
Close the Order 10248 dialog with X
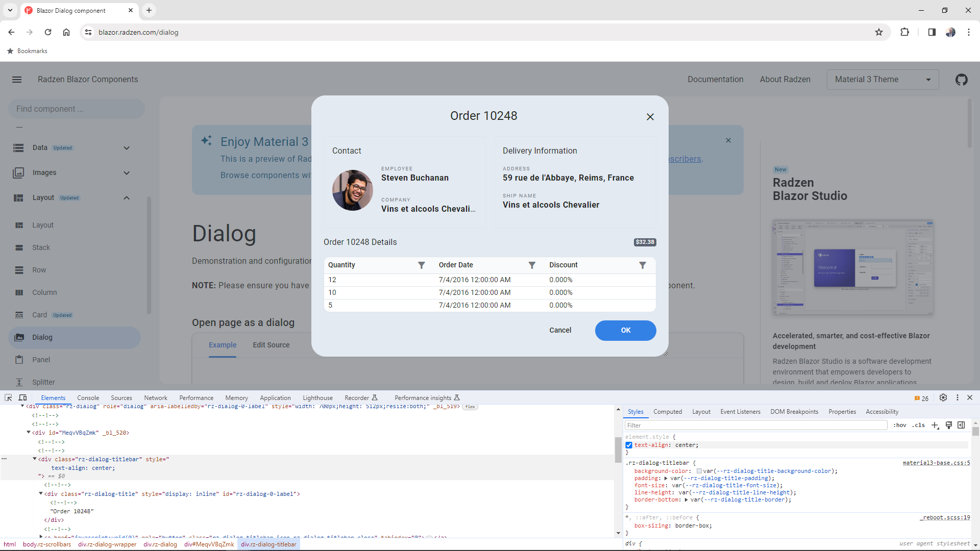(650, 117)
